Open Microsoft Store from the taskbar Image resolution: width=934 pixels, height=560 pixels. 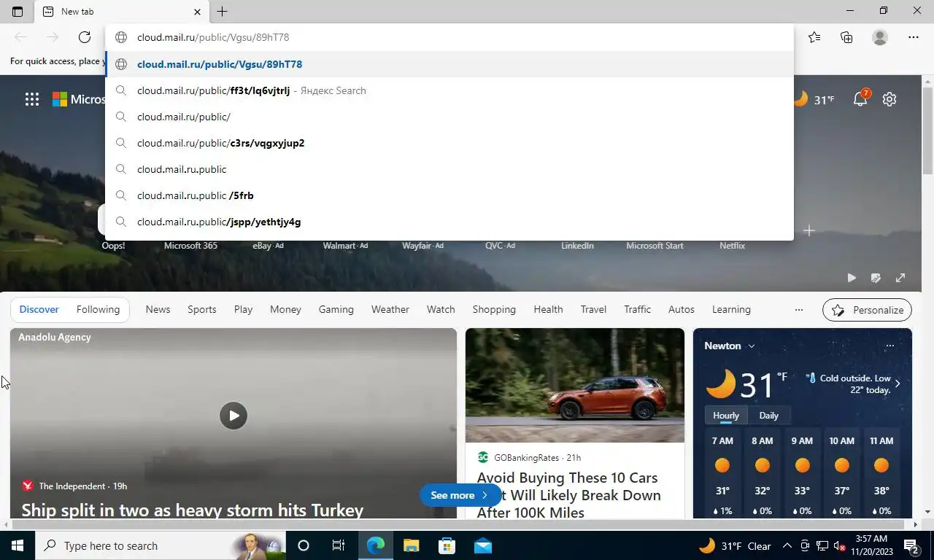click(x=447, y=545)
